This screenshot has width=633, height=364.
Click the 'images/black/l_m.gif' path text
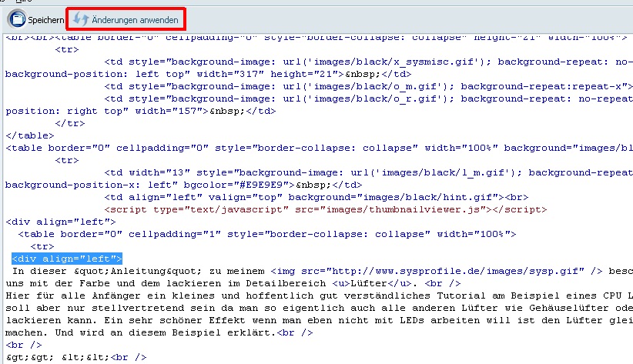(x=445, y=172)
